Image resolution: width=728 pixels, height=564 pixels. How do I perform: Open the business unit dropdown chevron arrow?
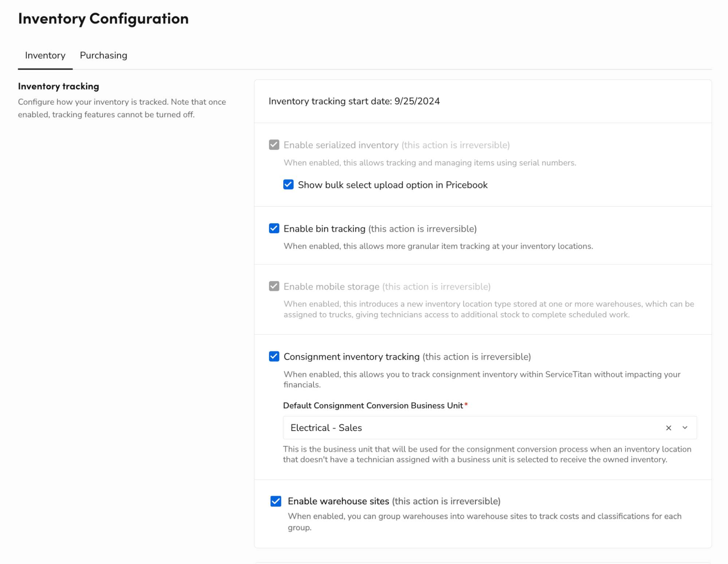coord(685,428)
